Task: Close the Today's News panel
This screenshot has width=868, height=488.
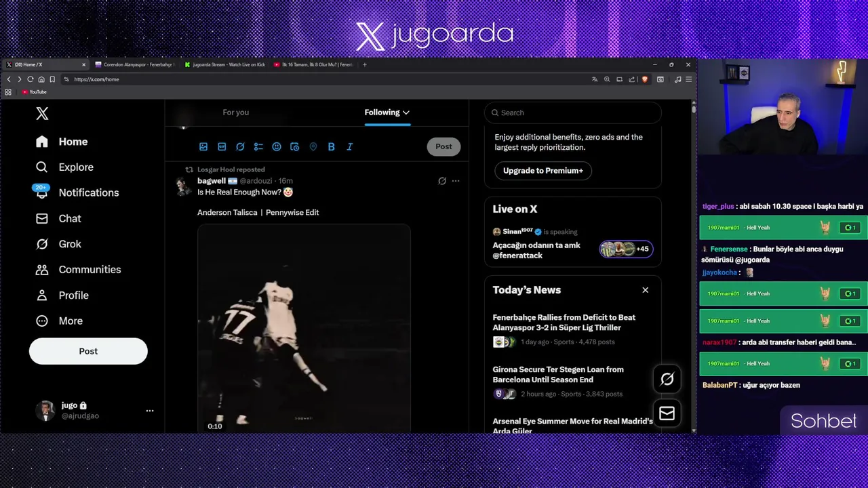Action: 646,290
